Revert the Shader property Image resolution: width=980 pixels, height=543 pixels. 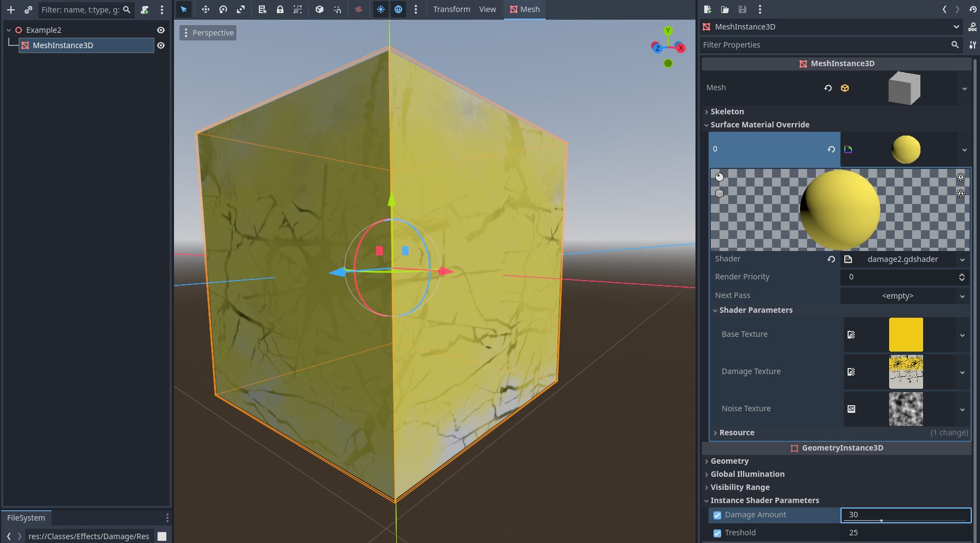tap(831, 259)
